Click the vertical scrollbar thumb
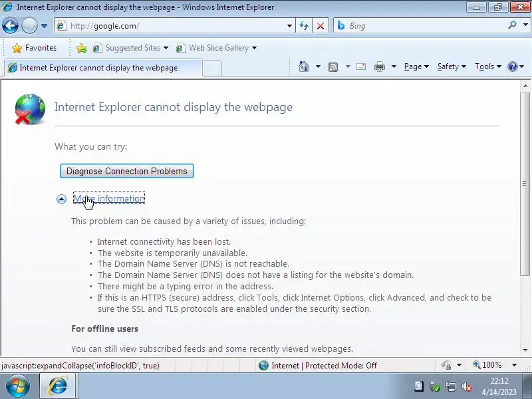532x399 pixels. [x=525, y=184]
